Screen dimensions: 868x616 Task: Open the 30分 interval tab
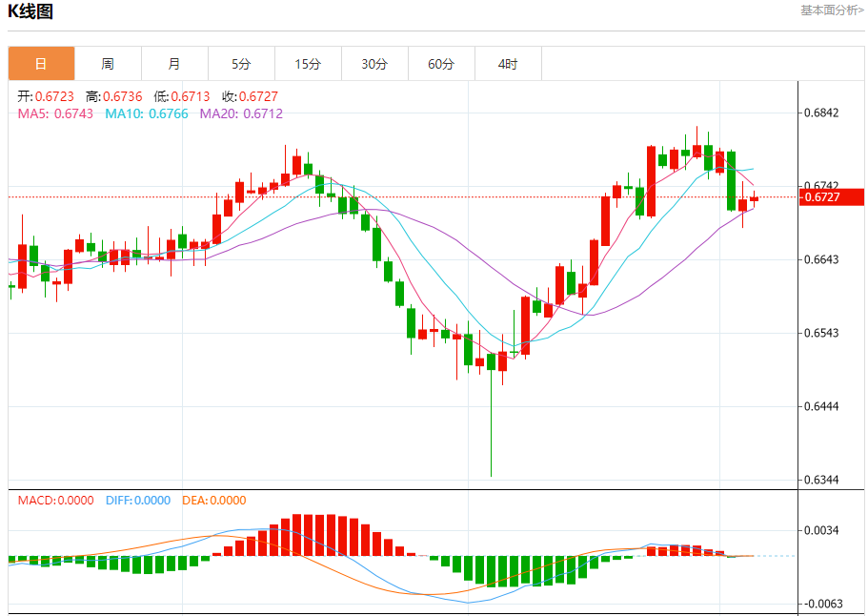coord(374,64)
